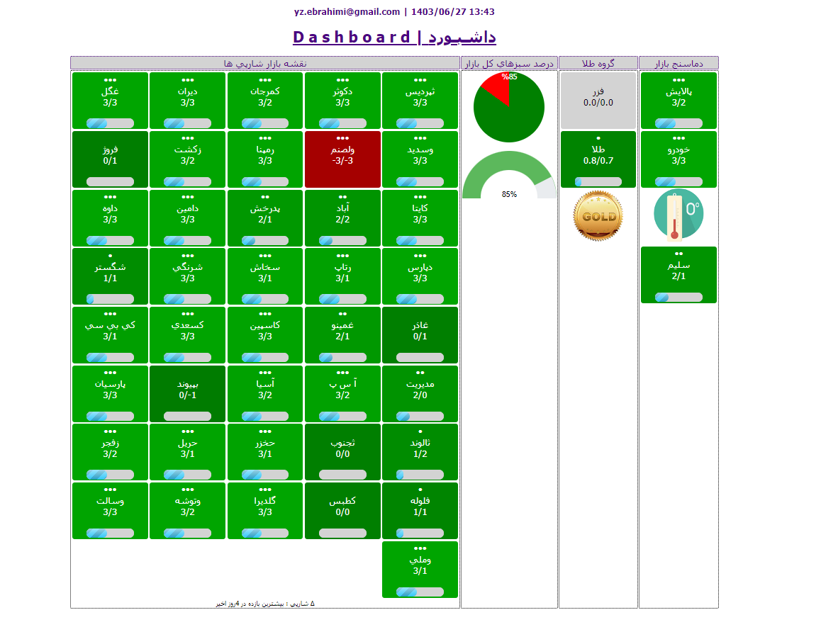Click the progress bar in رمپنا tile

tap(265, 182)
